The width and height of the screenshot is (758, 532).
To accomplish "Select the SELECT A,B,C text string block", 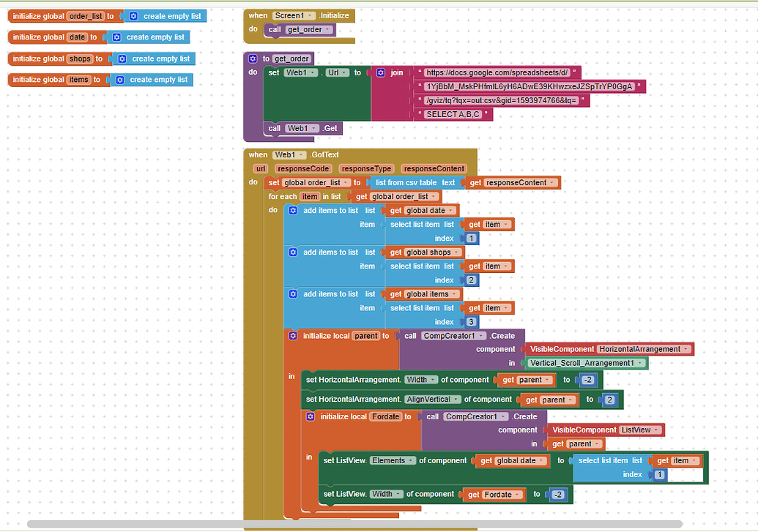I will tap(453, 114).
